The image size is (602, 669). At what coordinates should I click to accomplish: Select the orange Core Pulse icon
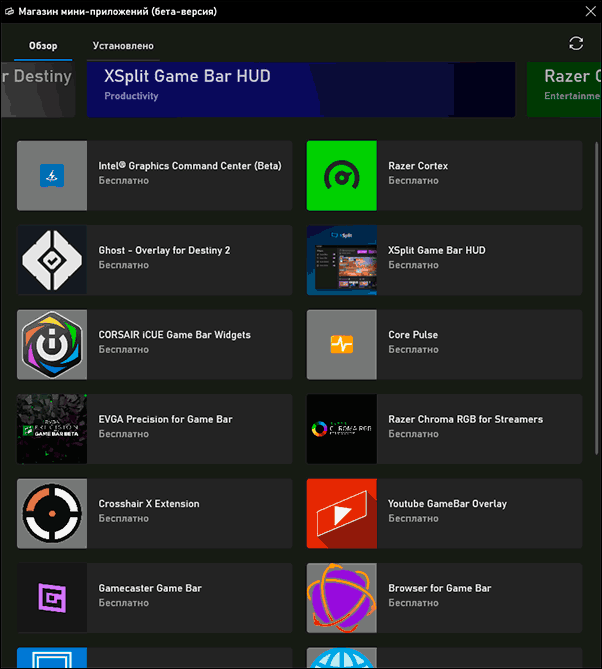coord(341,344)
